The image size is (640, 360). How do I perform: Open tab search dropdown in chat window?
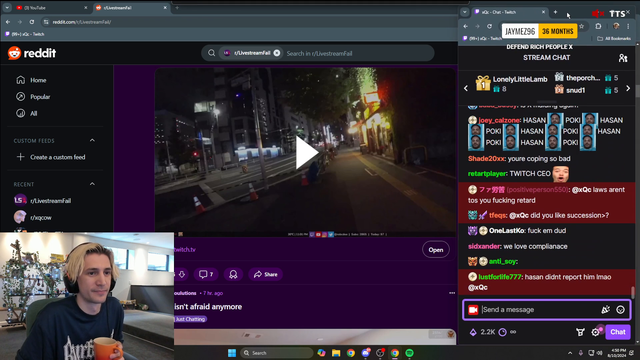pyautogui.click(x=464, y=12)
